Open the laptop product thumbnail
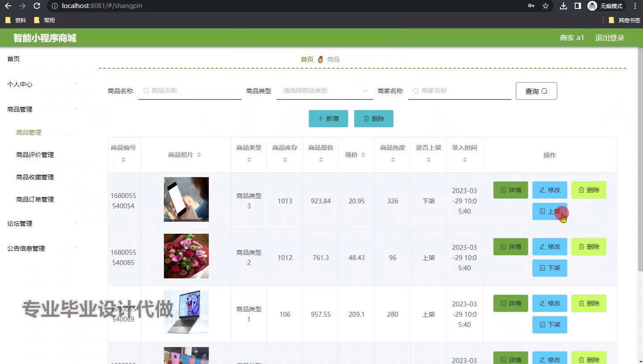Viewport: 643px width, 364px height. pos(186,313)
